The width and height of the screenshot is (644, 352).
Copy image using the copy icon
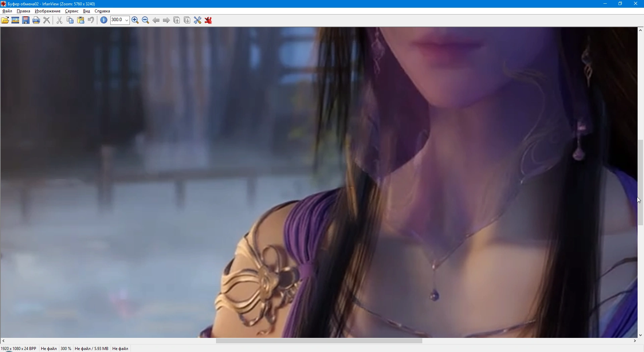point(70,20)
